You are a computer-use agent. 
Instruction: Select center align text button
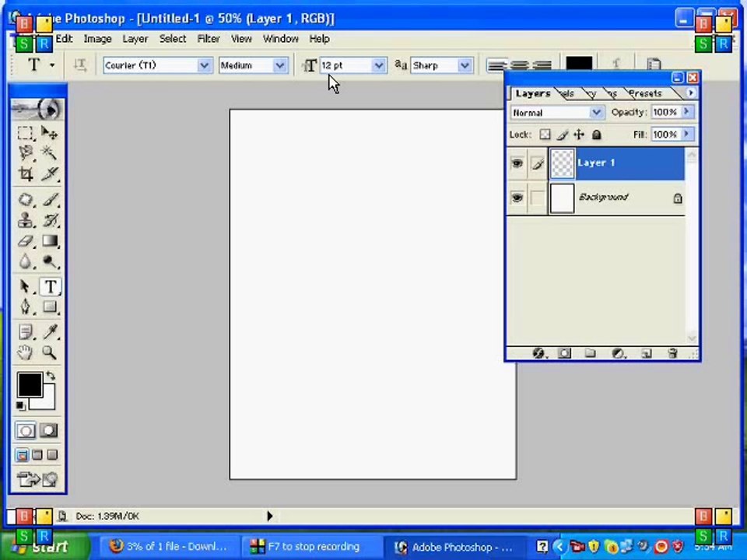coord(519,65)
